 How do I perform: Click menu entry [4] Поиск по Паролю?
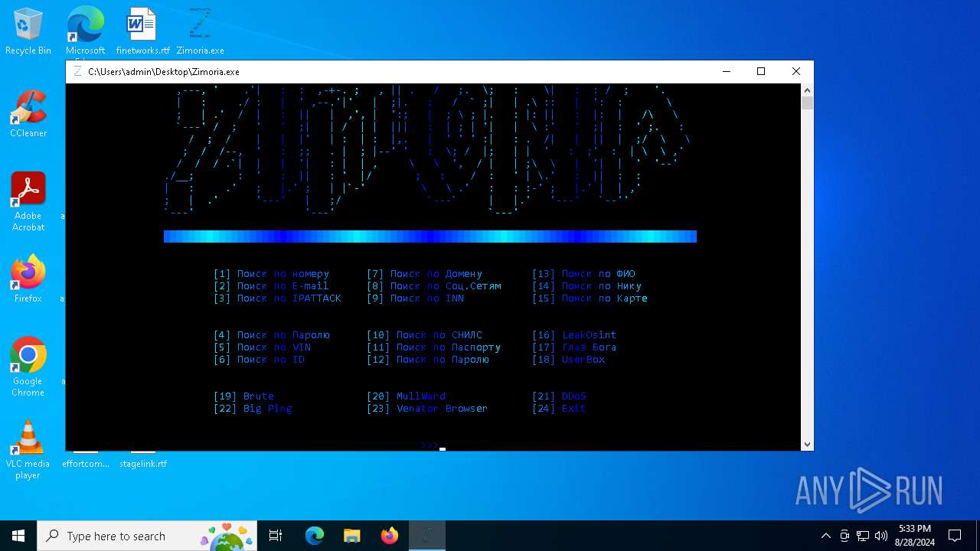click(271, 334)
